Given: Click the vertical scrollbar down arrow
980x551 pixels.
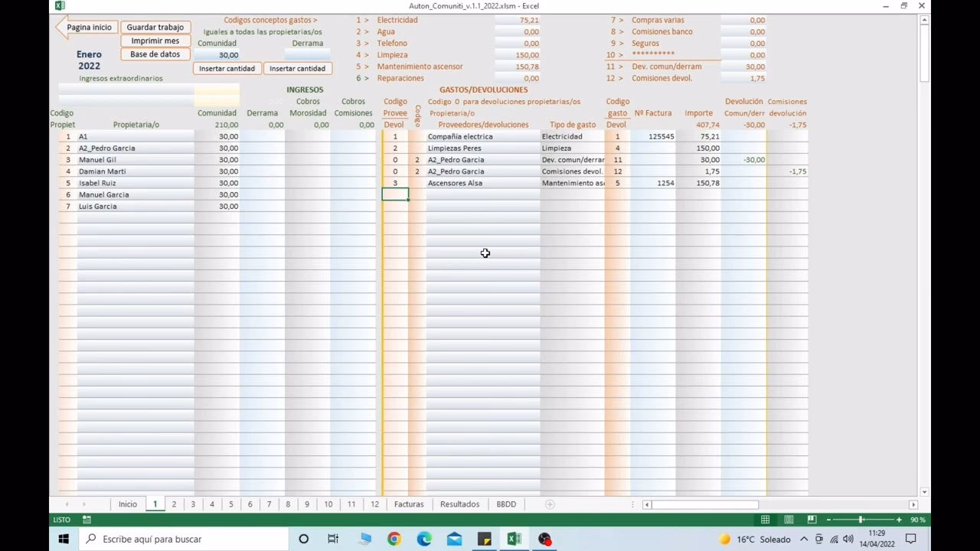Looking at the screenshot, I should [x=924, y=491].
